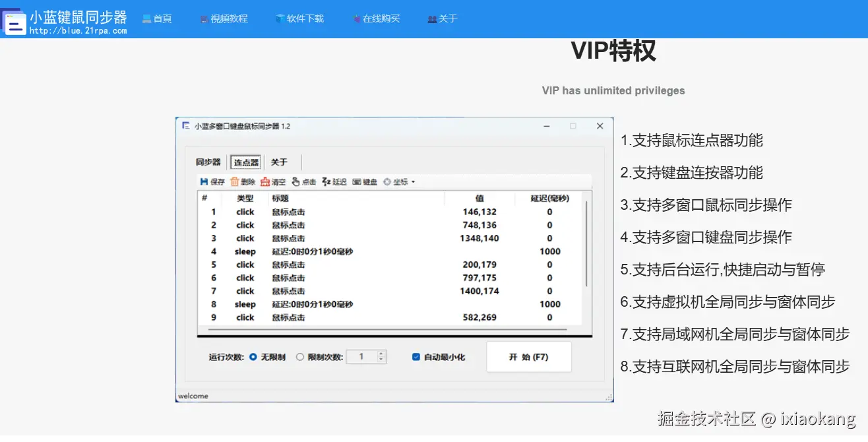This screenshot has width=868, height=442.
Task: Open 视频教程 in the navigation bar
Action: point(224,18)
